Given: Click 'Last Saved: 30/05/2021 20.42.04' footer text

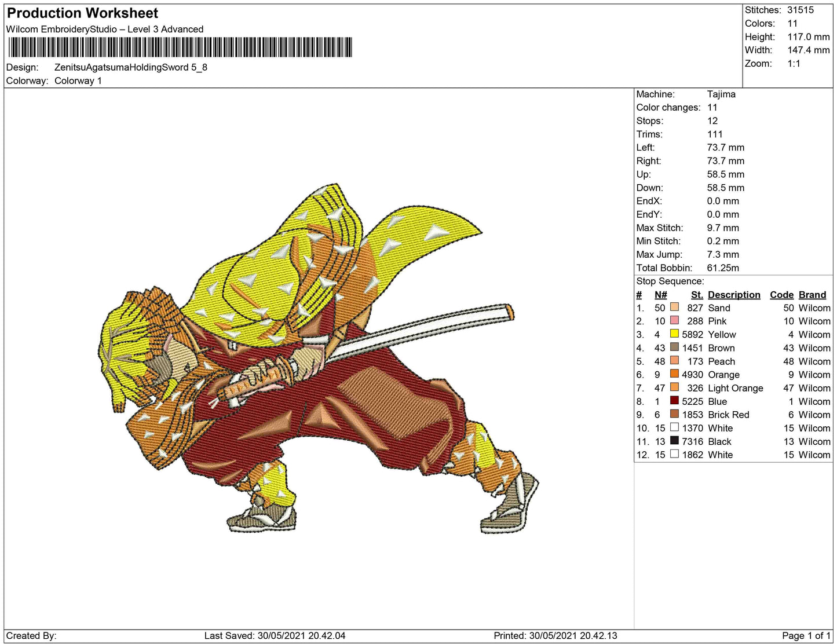Looking at the screenshot, I should [275, 636].
